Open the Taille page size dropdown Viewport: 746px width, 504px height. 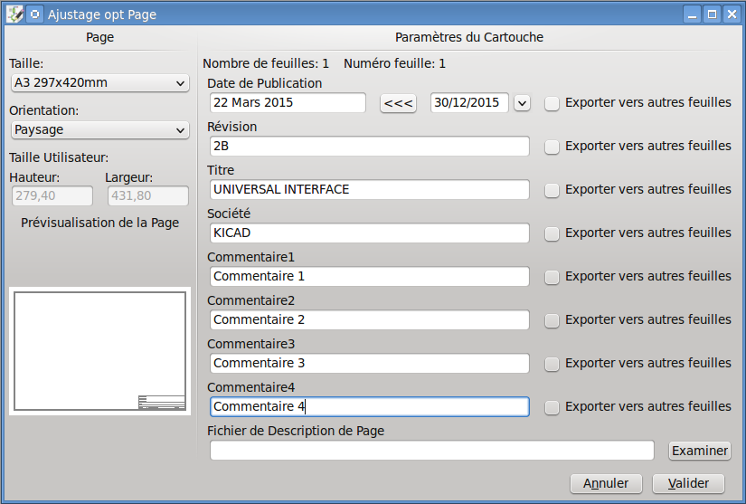pyautogui.click(x=99, y=83)
